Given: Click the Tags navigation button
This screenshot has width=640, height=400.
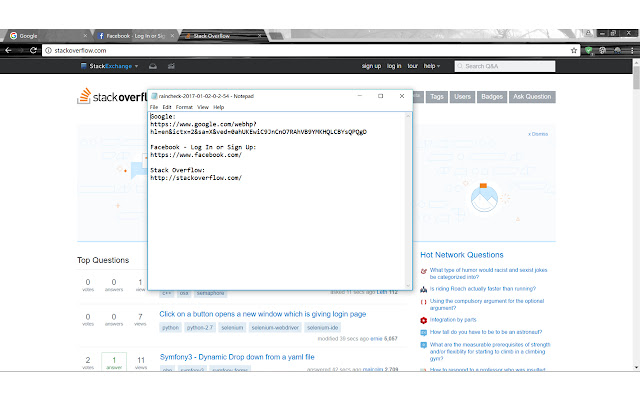Looking at the screenshot, I should tap(437, 97).
